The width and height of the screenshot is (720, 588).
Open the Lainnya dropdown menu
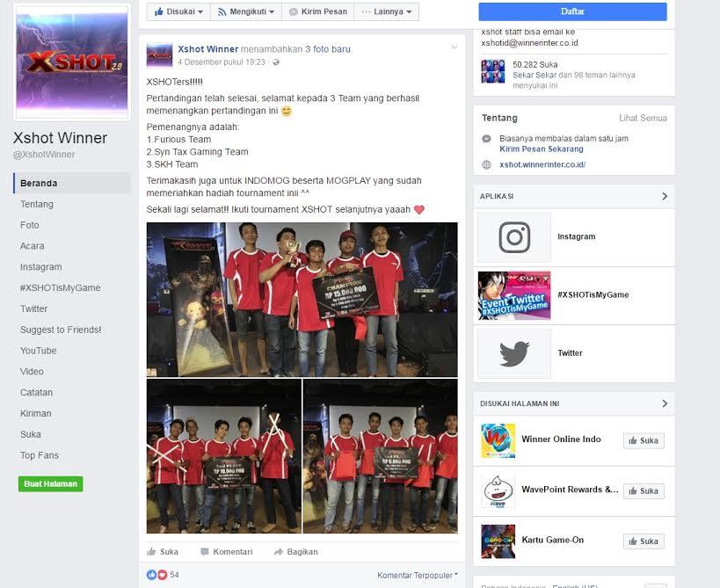point(386,11)
